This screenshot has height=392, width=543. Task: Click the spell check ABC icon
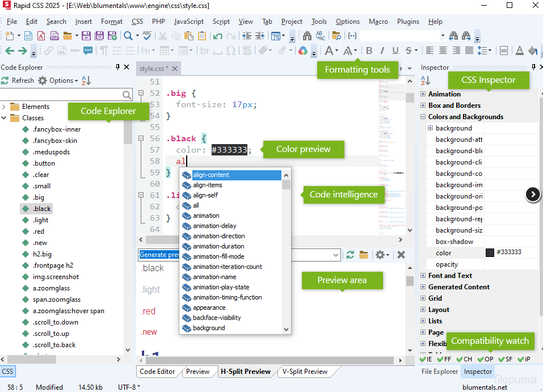[x=147, y=36]
